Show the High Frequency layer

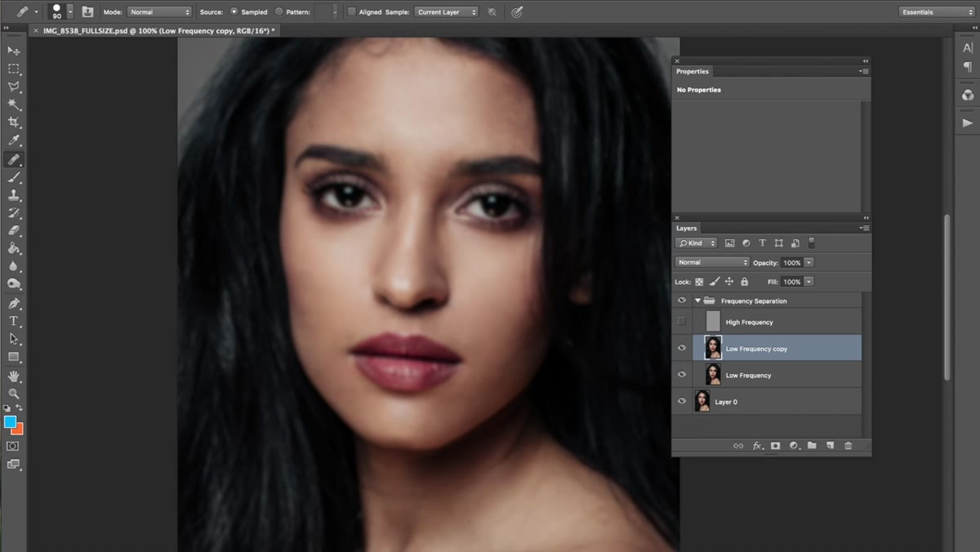tap(682, 322)
